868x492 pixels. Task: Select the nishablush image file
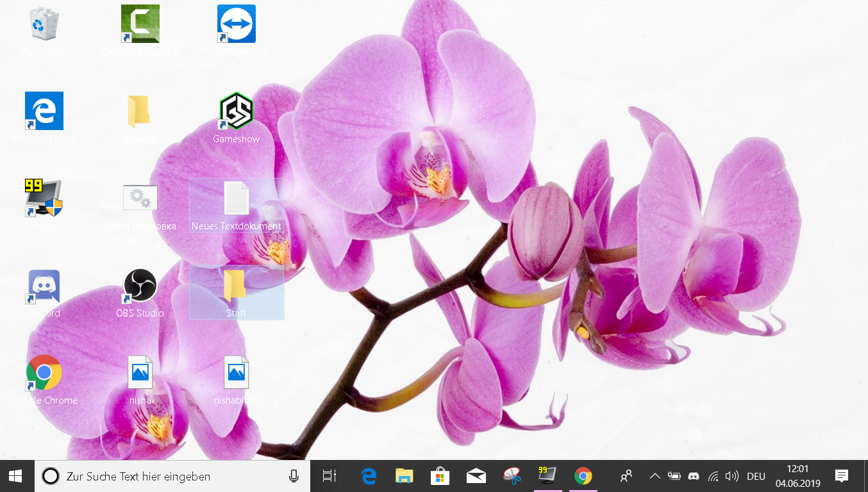(236, 373)
